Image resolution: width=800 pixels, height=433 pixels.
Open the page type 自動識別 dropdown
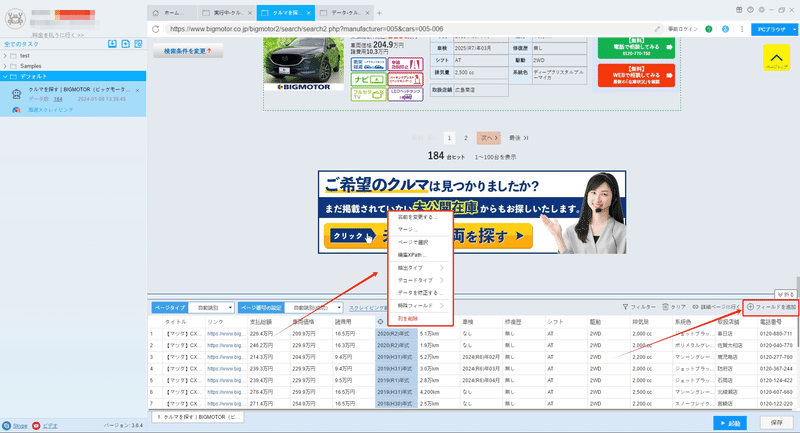point(211,308)
